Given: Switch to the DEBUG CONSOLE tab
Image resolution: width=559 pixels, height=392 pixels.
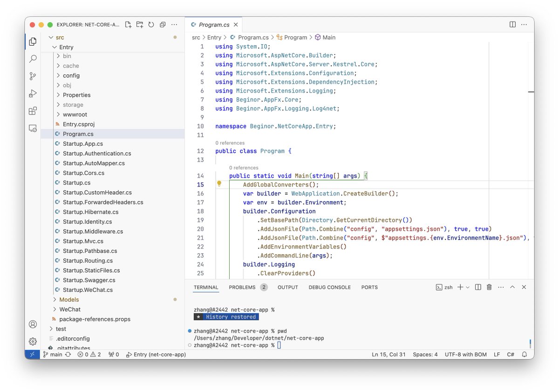Looking at the screenshot, I should [329, 287].
